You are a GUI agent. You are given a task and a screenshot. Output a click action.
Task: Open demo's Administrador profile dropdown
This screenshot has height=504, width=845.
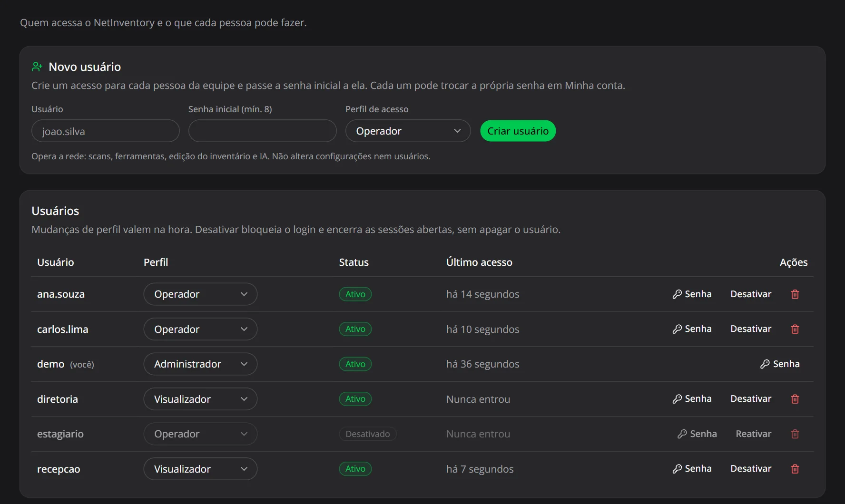point(200,364)
